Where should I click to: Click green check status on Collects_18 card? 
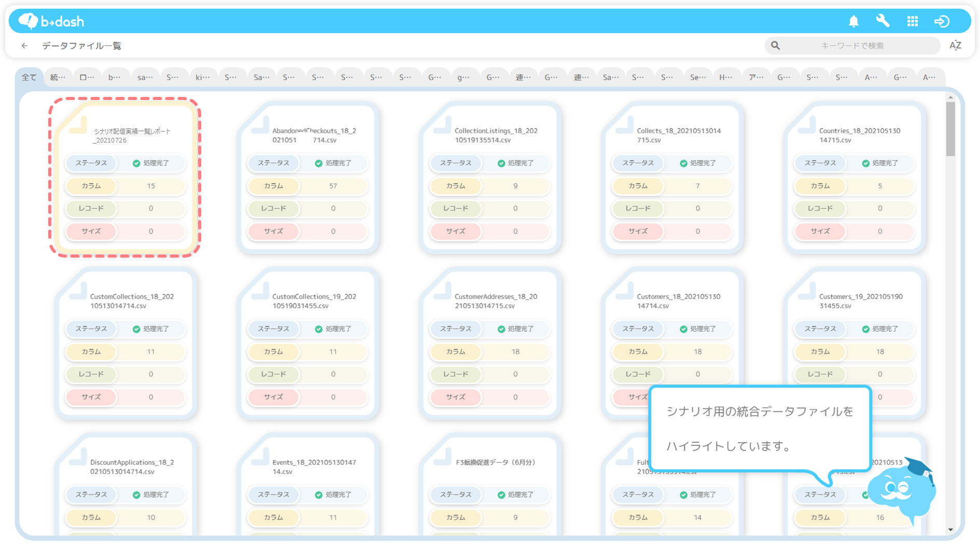coord(683,163)
